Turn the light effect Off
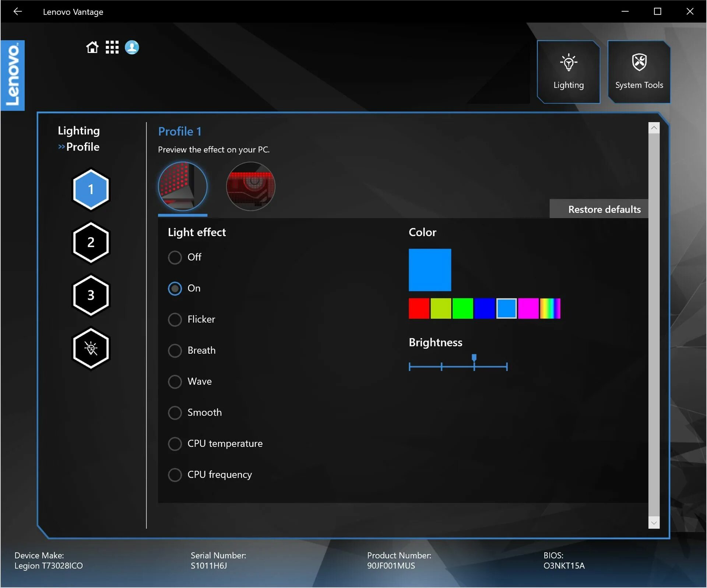Viewport: 707px width, 588px height. (175, 258)
